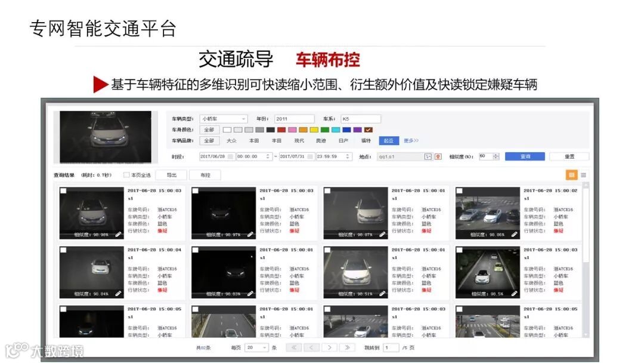This screenshot has width=644, height=363.
Task: Jump to the last results page
Action: pyautogui.click(x=347, y=348)
